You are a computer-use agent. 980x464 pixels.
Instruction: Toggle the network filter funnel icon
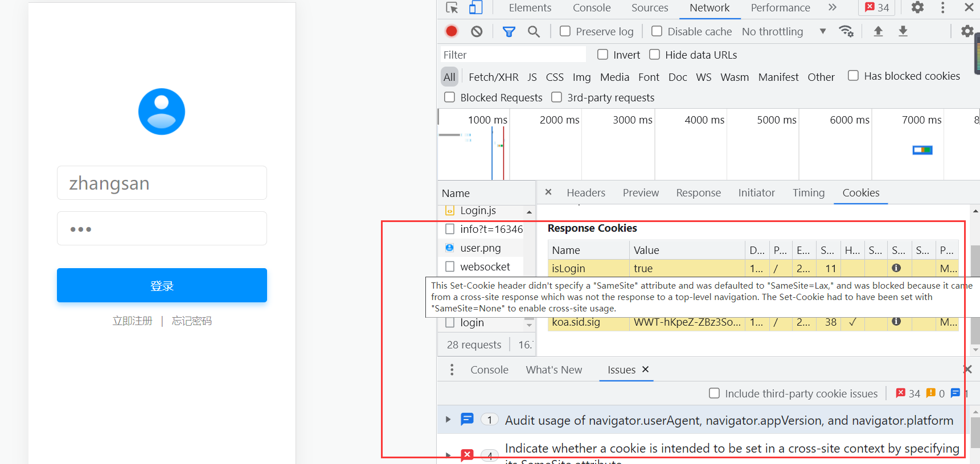point(509,32)
